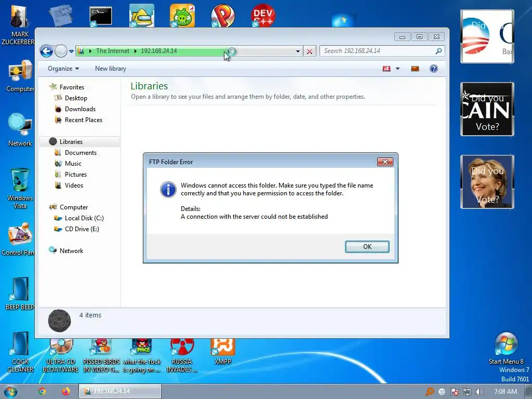Open the Music library

click(x=73, y=164)
